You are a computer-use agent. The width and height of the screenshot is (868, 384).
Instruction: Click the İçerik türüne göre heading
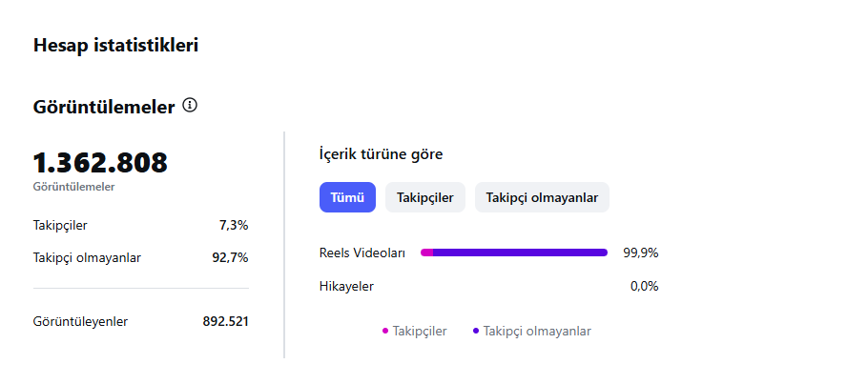click(x=381, y=154)
